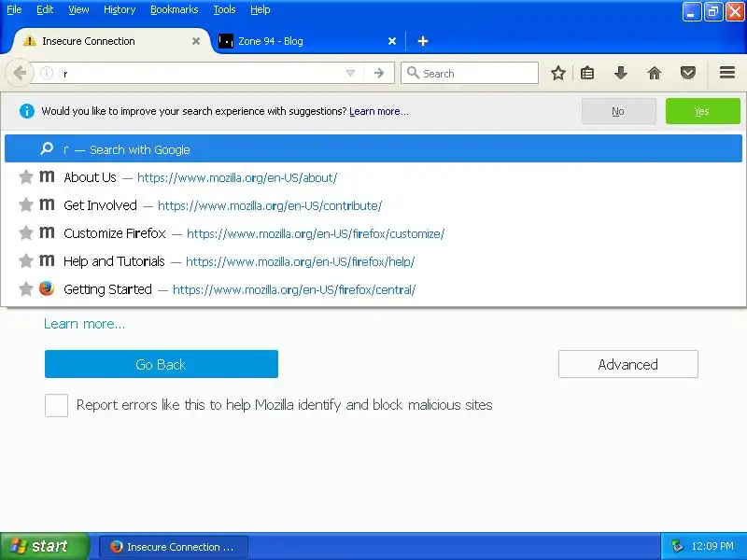This screenshot has height=560, width=747.
Task: Click the star icon beside About Us
Action: click(26, 177)
